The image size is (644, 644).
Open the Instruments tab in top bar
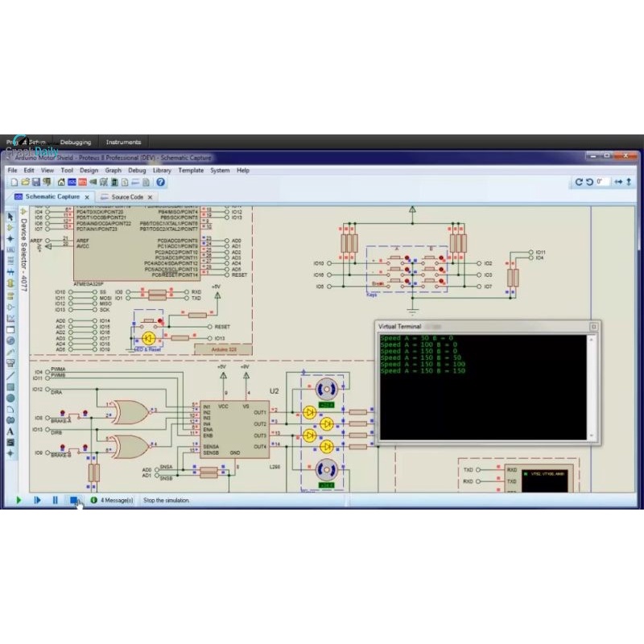[x=123, y=142]
